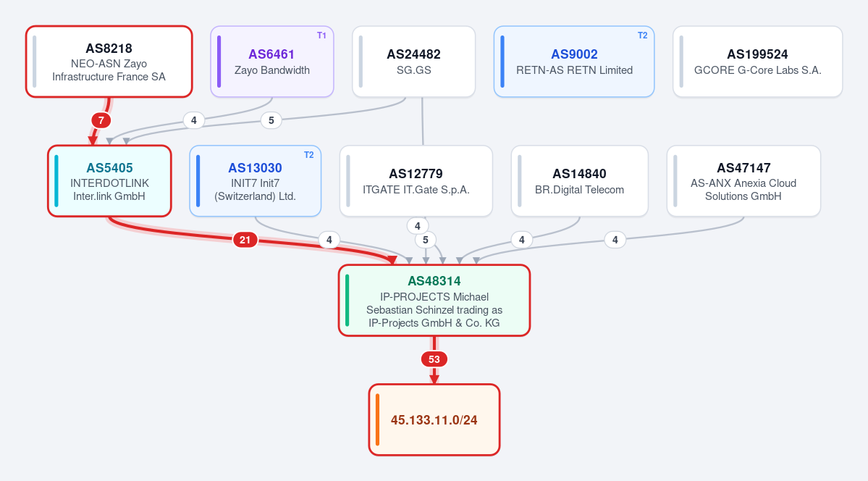The image size is (868, 481).
Task: Select the AS8218 NEO-ASN Zayo node
Action: (x=109, y=62)
